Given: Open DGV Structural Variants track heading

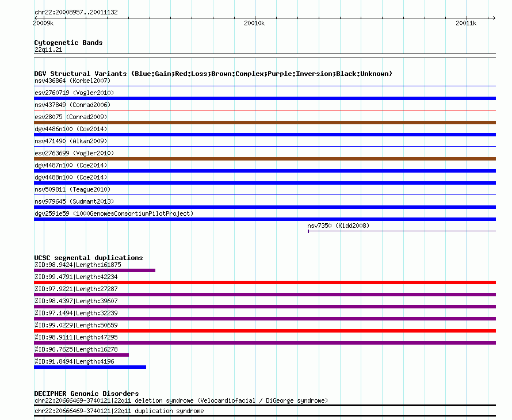Looking at the screenshot, I should click(213, 74).
